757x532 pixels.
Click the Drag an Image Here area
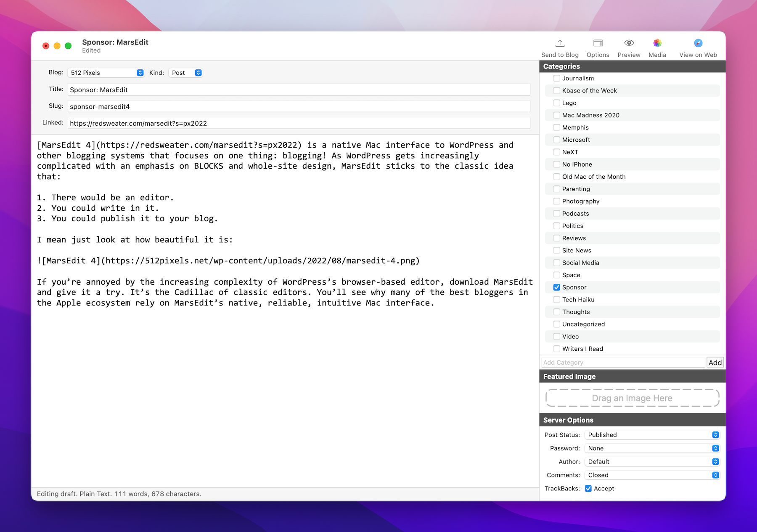coord(632,398)
